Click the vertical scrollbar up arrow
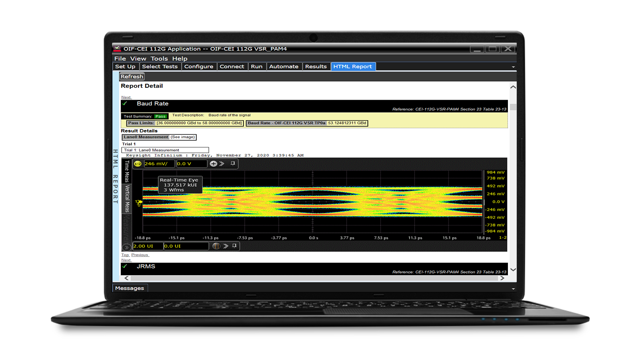 513,87
